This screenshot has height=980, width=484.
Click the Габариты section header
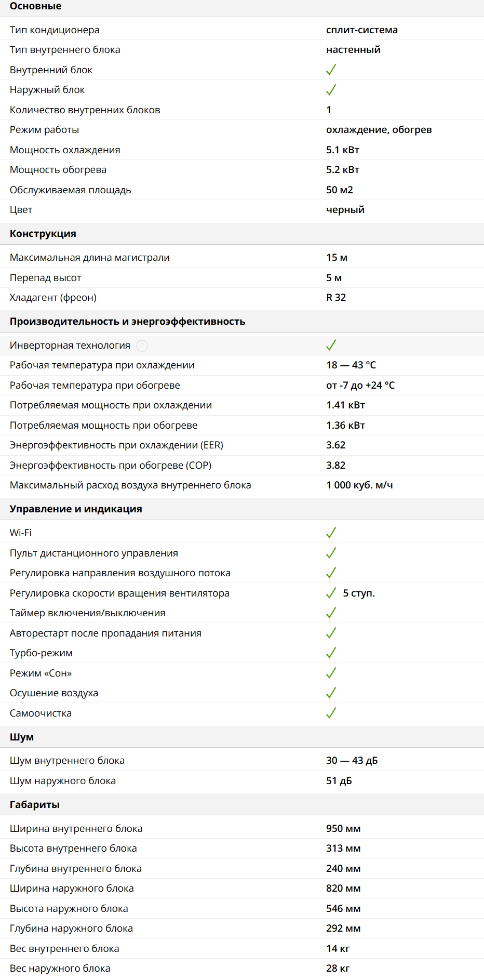point(35,805)
